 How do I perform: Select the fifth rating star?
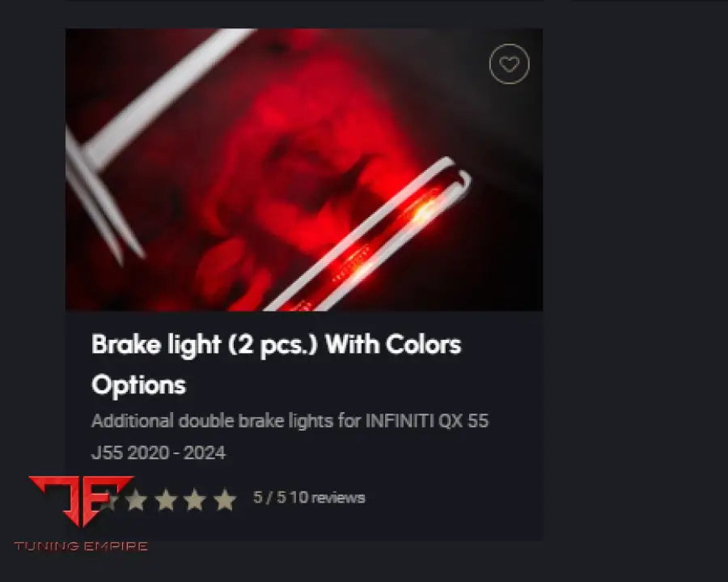(x=225, y=499)
